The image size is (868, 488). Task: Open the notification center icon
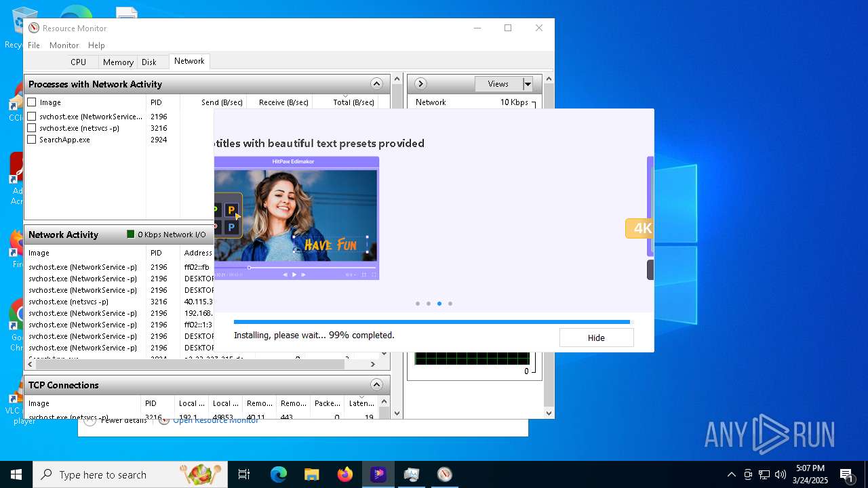click(846, 474)
